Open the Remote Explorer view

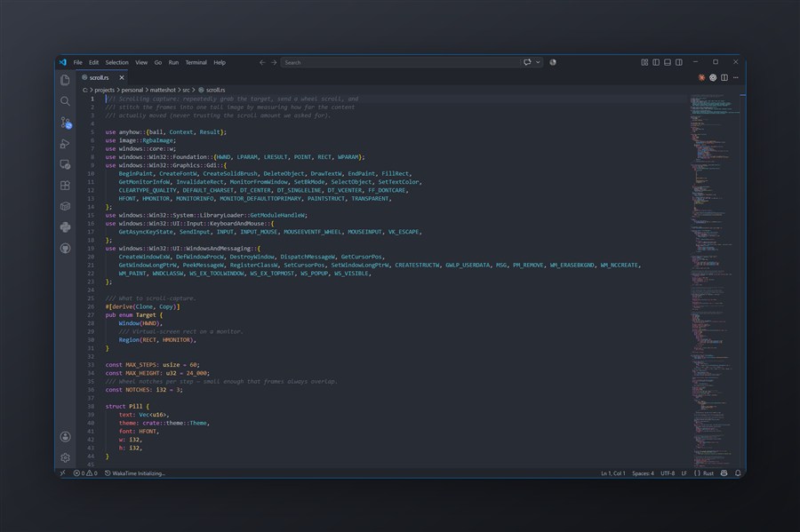(x=65, y=164)
